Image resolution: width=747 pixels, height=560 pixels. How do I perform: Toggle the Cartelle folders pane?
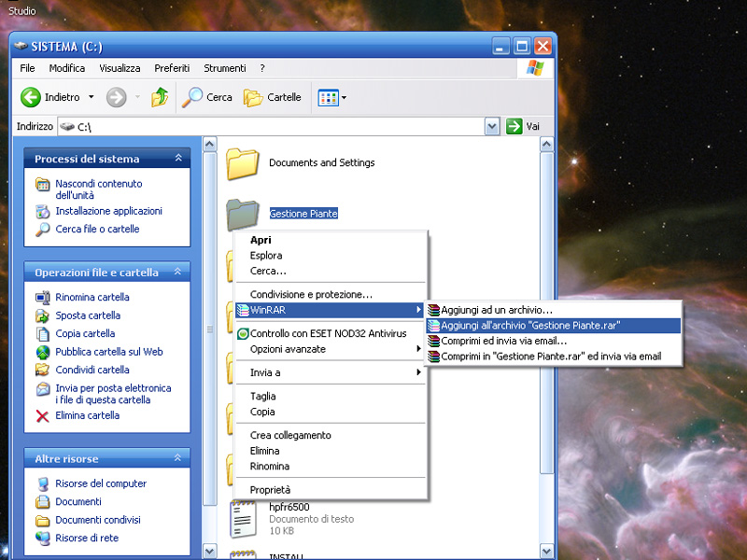tap(273, 97)
